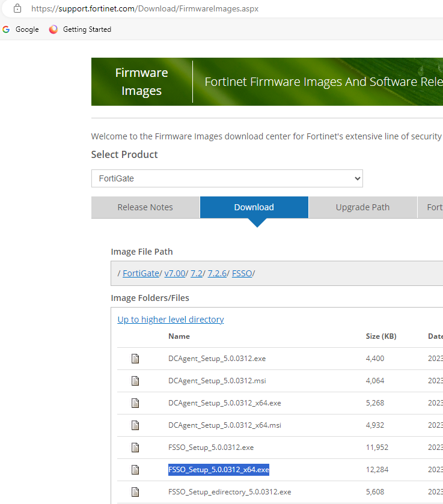Go up to higher level directory
Viewport: 443px width, 504px height.
[171, 320]
